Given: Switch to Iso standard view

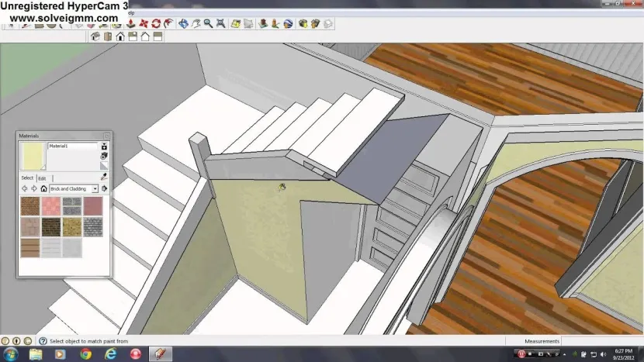Looking at the screenshot, I should click(95, 36).
